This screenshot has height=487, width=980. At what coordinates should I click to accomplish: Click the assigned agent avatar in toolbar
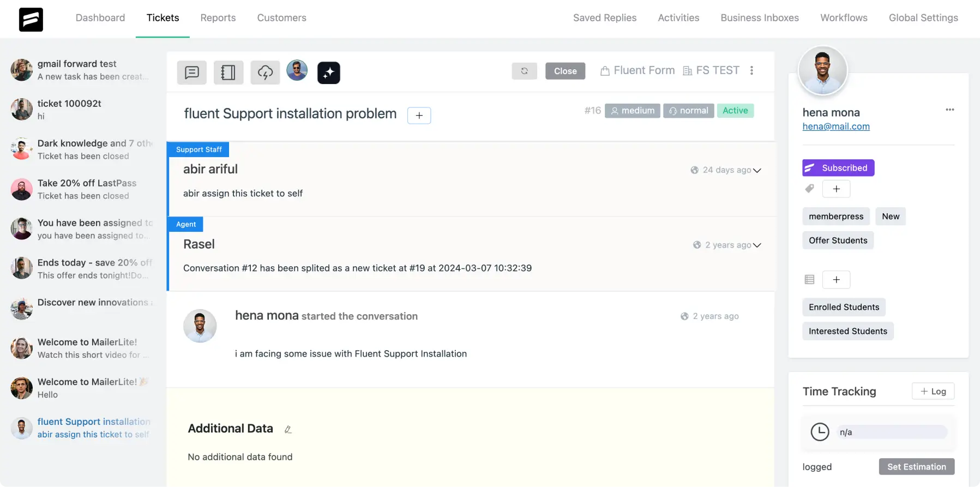[297, 70]
